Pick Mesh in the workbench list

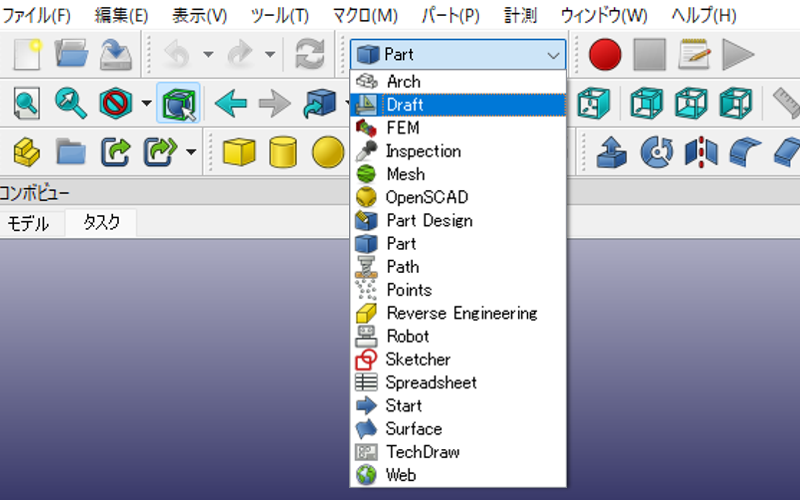click(458, 174)
